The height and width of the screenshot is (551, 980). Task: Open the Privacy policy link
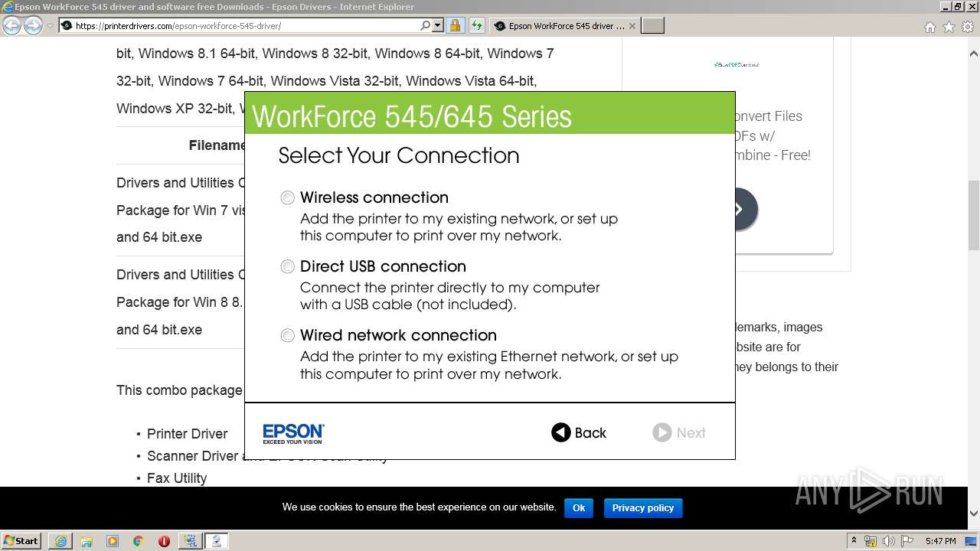click(x=643, y=508)
